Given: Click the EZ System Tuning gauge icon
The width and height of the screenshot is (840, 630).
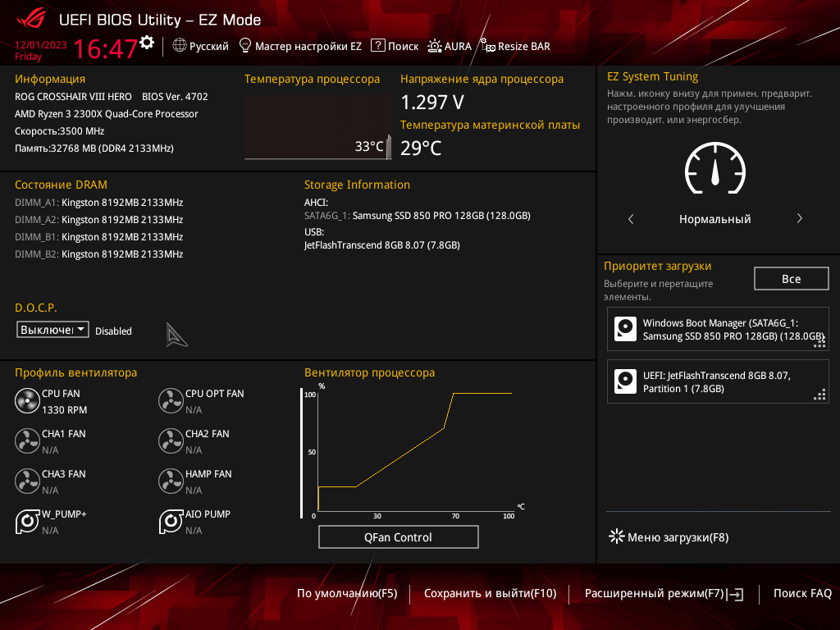Looking at the screenshot, I should [x=714, y=168].
